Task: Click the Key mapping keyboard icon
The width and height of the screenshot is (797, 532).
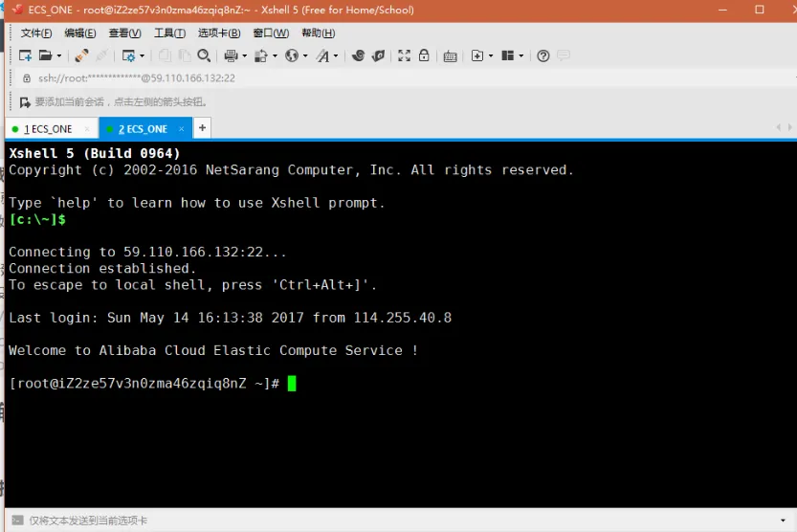Action: tap(450, 55)
